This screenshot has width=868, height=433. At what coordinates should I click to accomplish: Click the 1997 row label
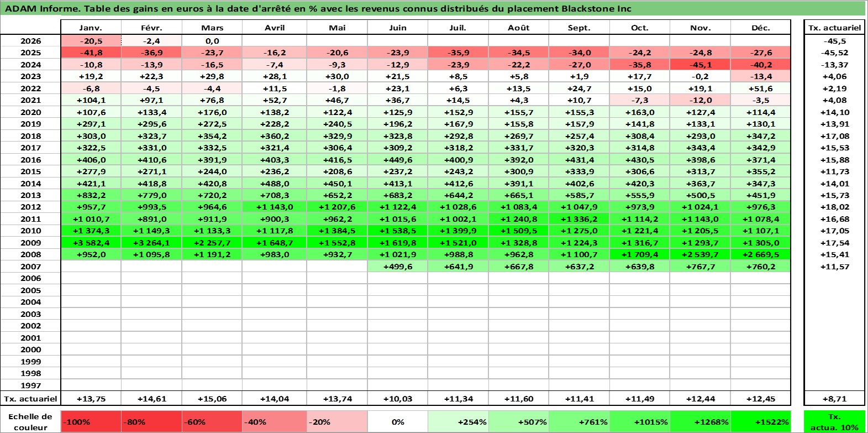point(30,385)
